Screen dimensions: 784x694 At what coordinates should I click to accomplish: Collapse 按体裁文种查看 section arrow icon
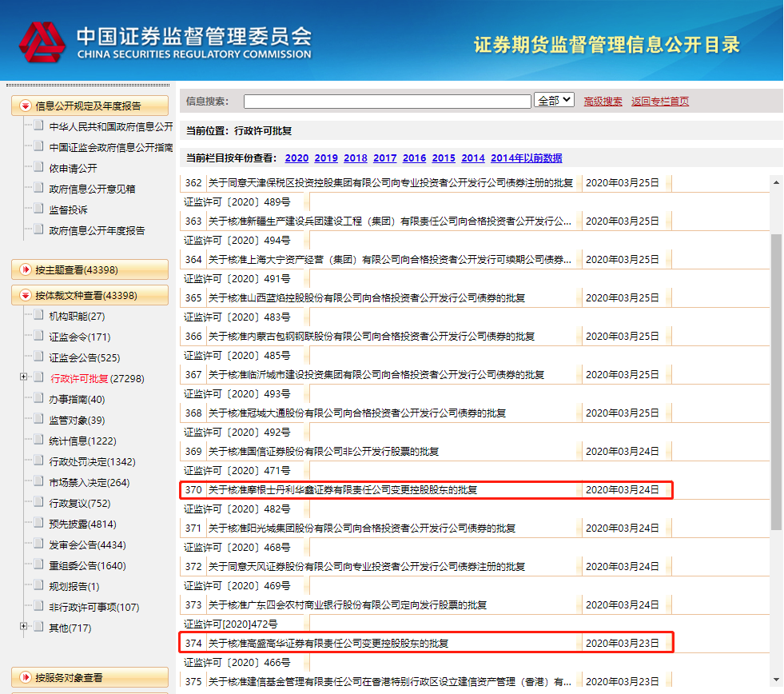click(26, 295)
